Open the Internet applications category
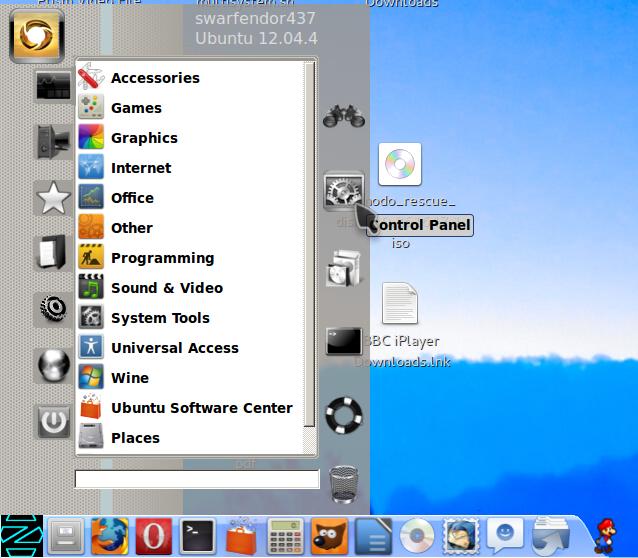 (141, 168)
